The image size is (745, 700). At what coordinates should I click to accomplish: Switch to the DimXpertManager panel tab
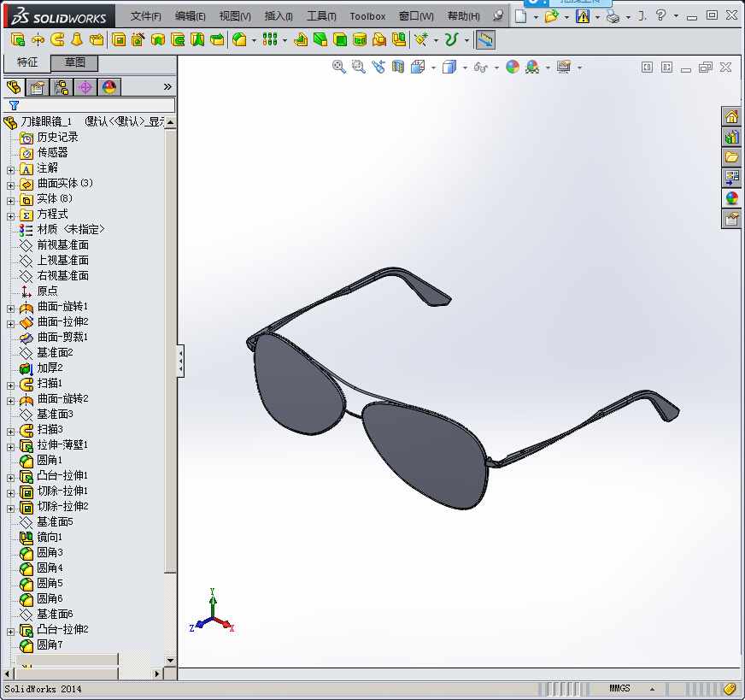click(85, 87)
